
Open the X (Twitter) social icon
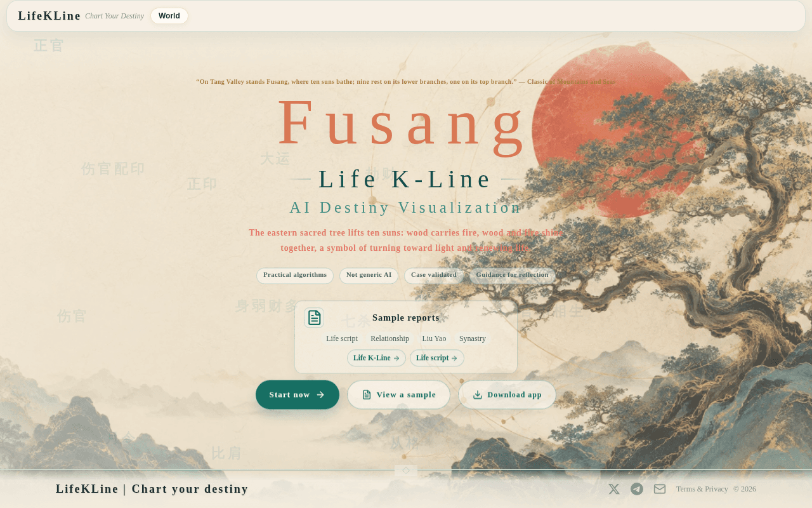[x=614, y=489]
